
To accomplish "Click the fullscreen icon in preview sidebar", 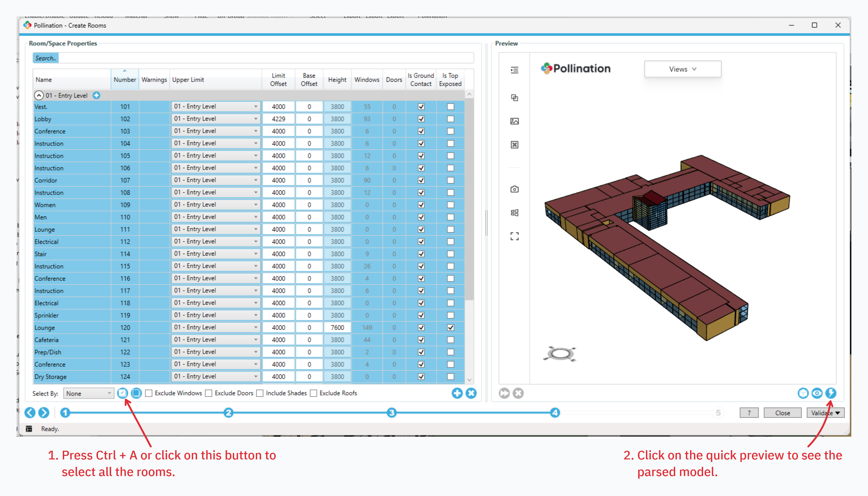I will click(x=514, y=236).
